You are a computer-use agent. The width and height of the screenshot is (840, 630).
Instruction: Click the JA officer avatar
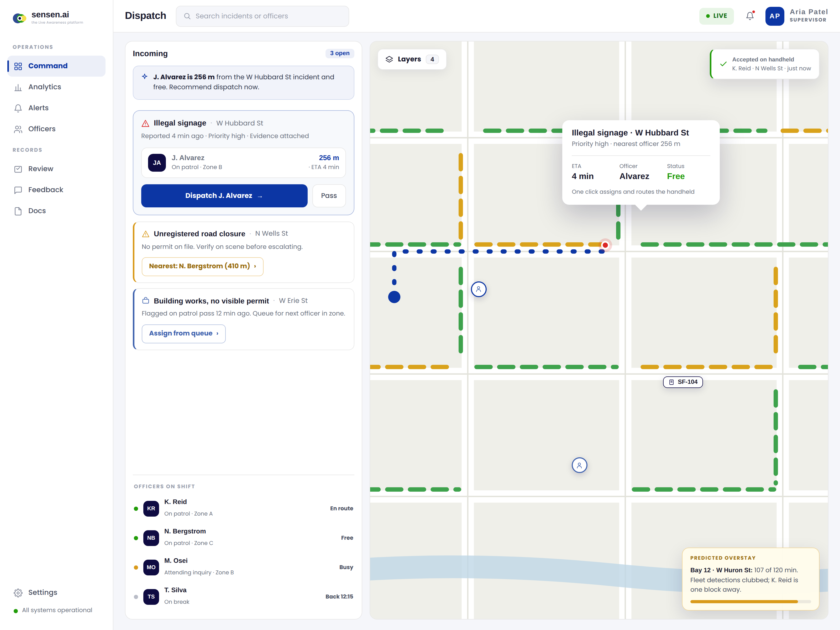tap(157, 162)
